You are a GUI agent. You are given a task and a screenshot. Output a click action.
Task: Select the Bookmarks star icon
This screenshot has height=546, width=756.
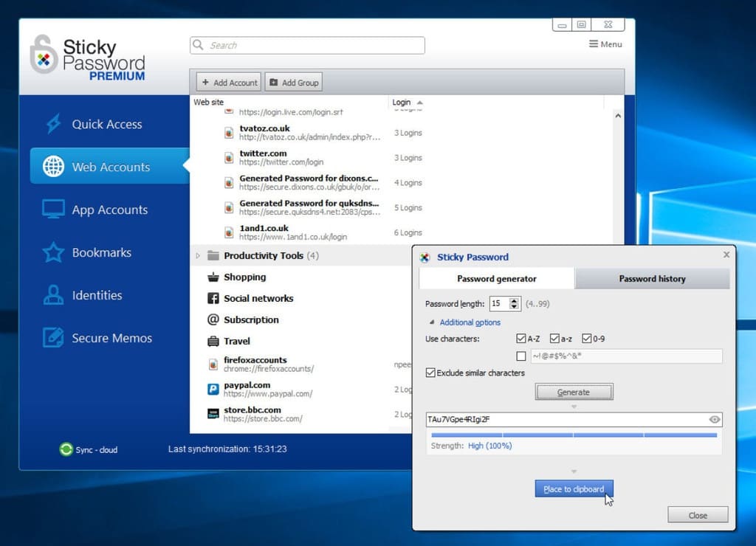(53, 252)
